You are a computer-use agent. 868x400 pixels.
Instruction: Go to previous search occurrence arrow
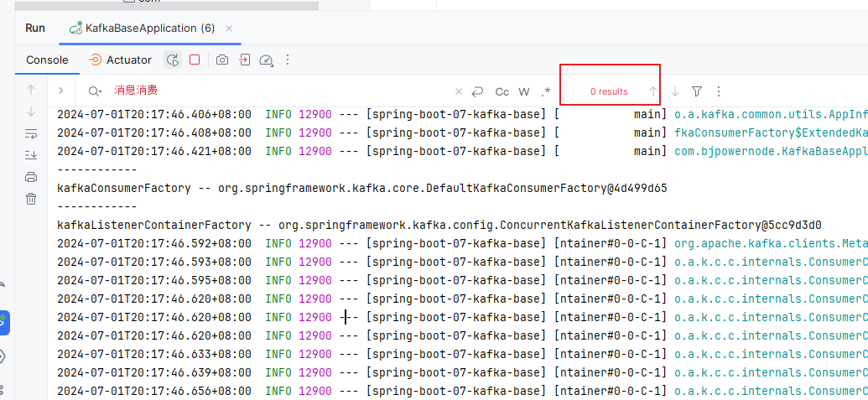(x=653, y=92)
